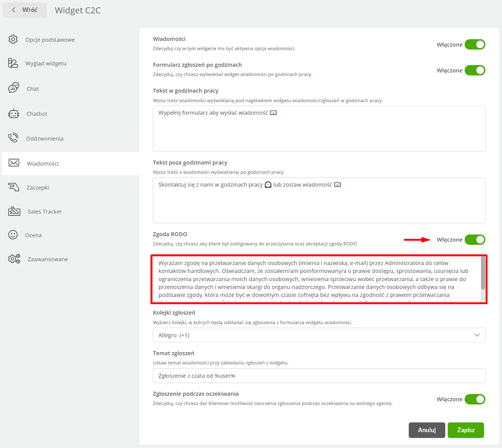
Task: Click the Wiadomości heading in the main panel
Action: 169,39
